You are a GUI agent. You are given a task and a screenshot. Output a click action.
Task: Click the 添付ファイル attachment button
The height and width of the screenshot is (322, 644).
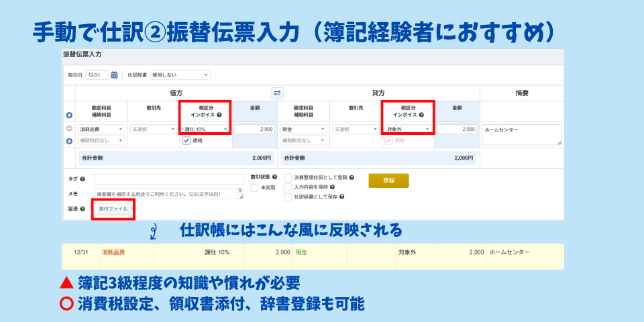113,209
